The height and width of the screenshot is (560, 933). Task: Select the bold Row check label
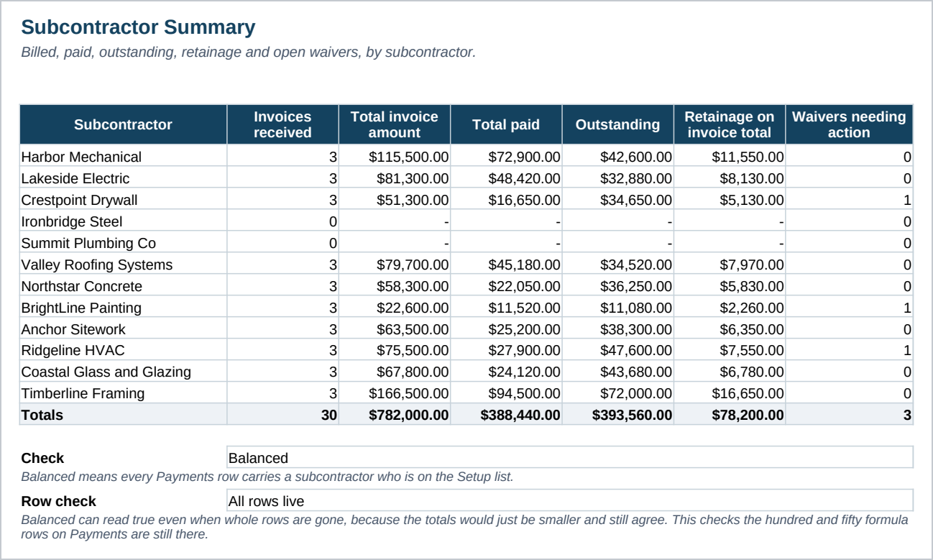pyautogui.click(x=59, y=501)
